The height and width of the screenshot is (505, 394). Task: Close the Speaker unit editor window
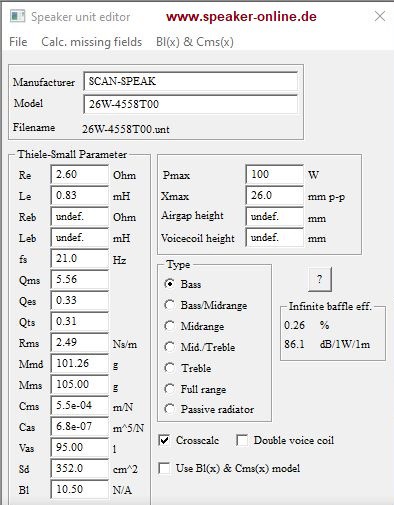(x=380, y=16)
